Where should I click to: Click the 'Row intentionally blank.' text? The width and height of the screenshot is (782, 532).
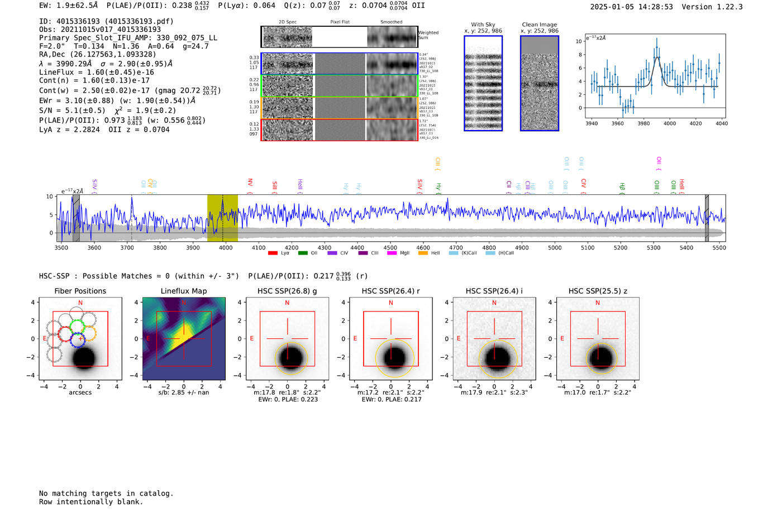[91, 502]
